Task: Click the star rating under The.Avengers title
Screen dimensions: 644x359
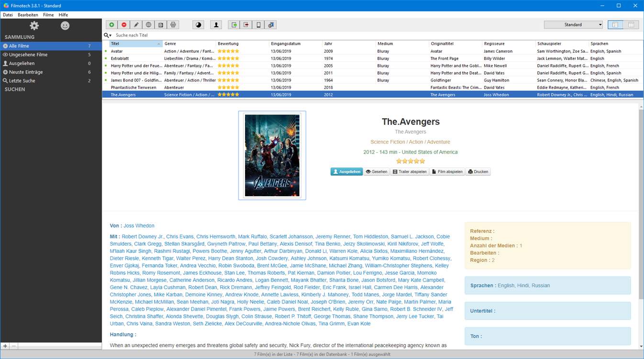Action: [x=411, y=161]
